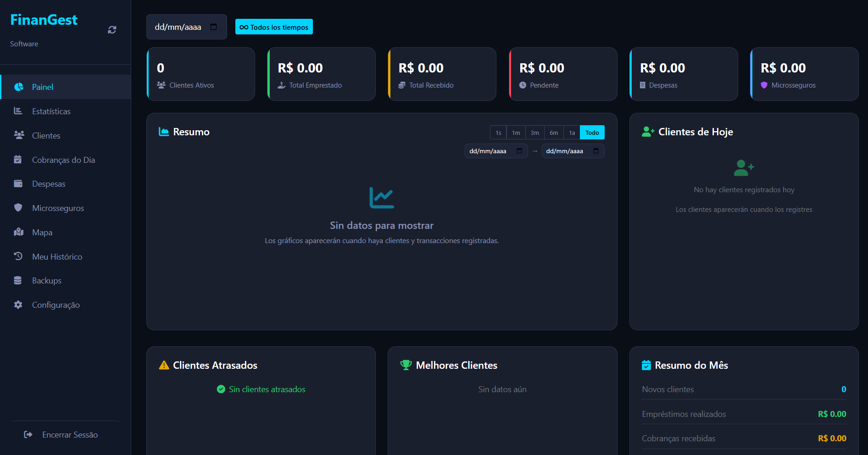The height and width of the screenshot is (455, 868).
Task: Open the Configuração menu entry
Action: pos(66,305)
